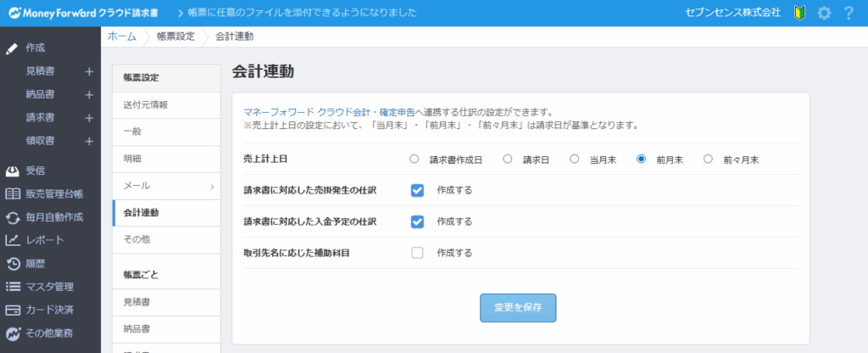Open 販売管理台帳 ledger icon
Image resolution: width=868 pixels, height=353 pixels.
coord(13,193)
